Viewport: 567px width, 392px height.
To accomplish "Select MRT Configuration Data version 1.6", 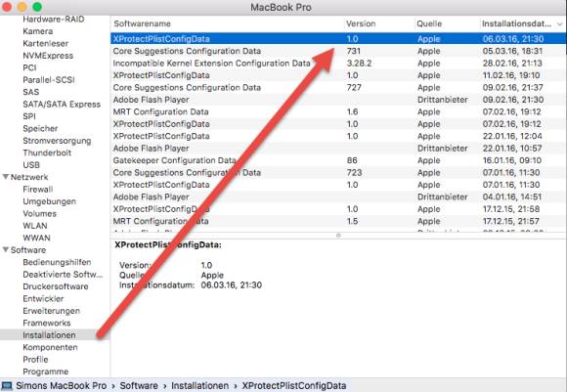I will [338, 111].
